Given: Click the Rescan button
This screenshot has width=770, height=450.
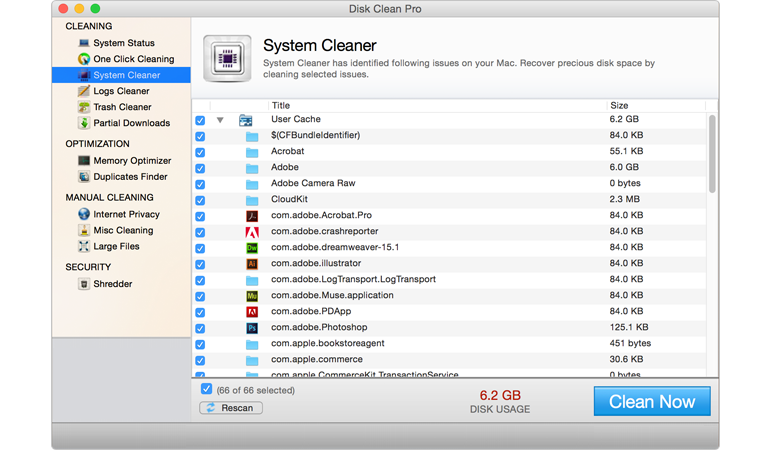Looking at the screenshot, I should coord(231,408).
